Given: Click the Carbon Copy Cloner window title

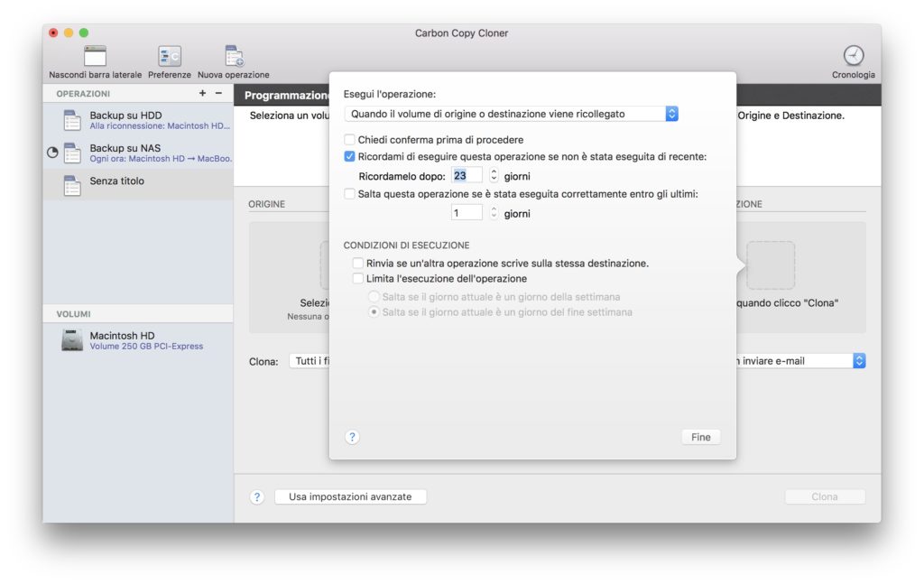Looking at the screenshot, I should [x=461, y=33].
